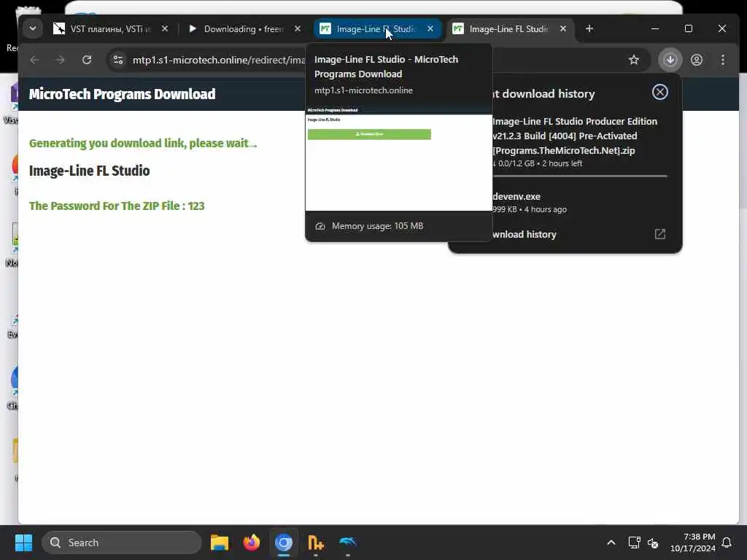Reload the current page
The image size is (747, 560).
pyautogui.click(x=87, y=60)
